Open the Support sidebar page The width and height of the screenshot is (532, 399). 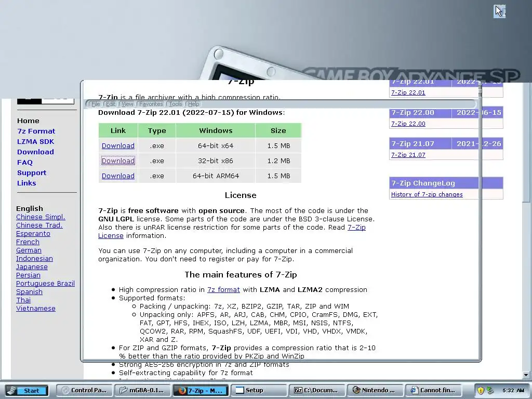click(32, 172)
